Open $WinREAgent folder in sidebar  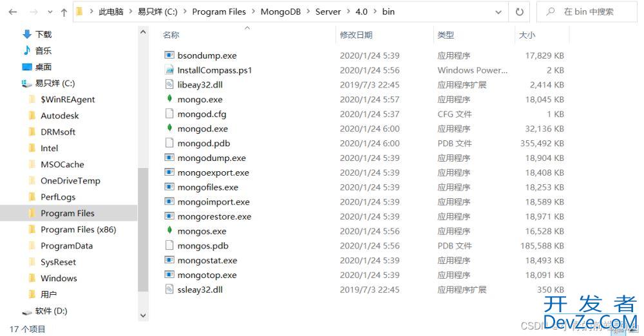click(x=68, y=99)
